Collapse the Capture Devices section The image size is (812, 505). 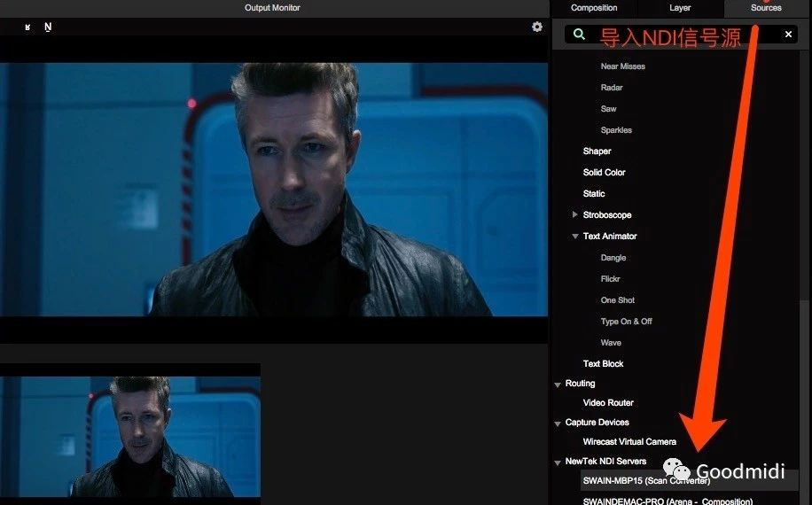(x=558, y=423)
